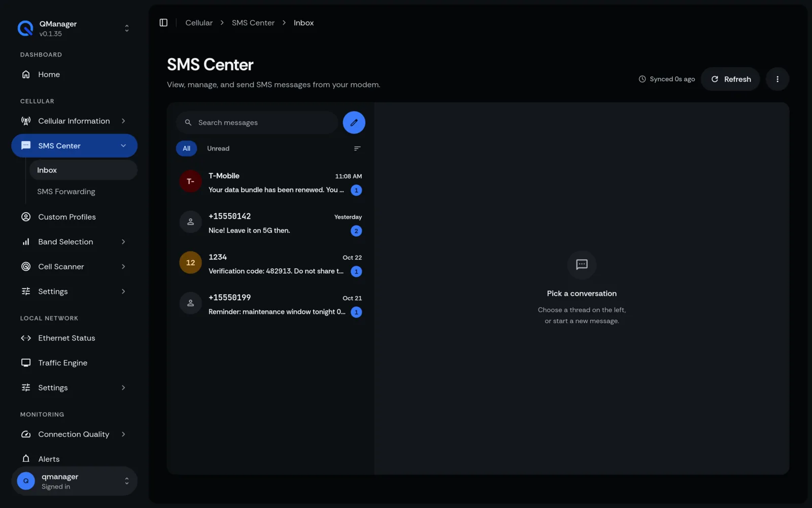Screen dimensions: 812x508
Task: Open the Cellular section Settings item
Action: tap(74, 292)
